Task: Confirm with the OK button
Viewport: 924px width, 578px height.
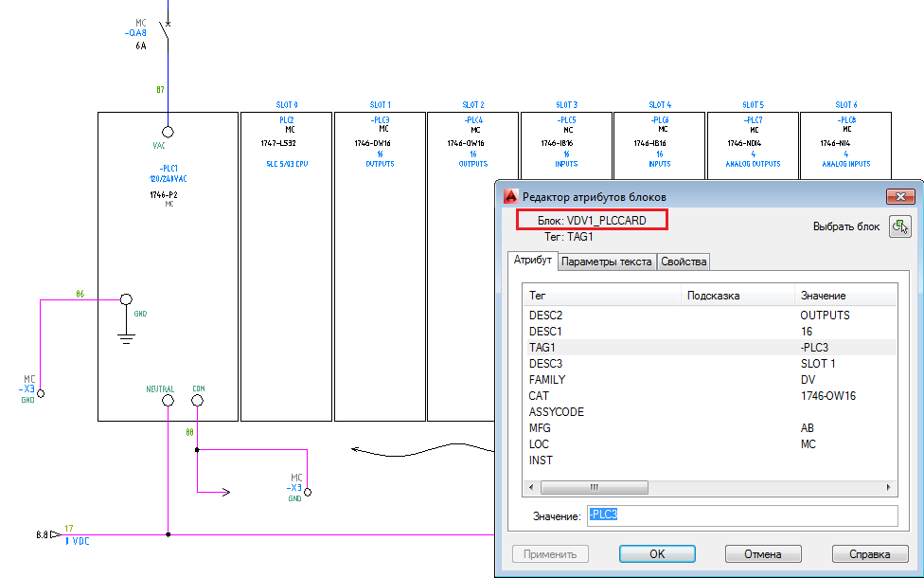Action: point(657,553)
